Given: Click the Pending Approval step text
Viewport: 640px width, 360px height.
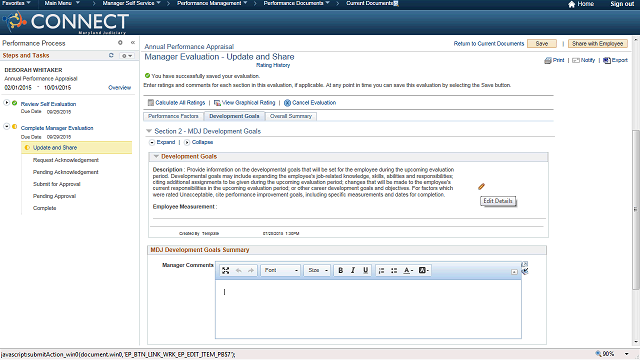Looking at the screenshot, I should click(54, 196).
